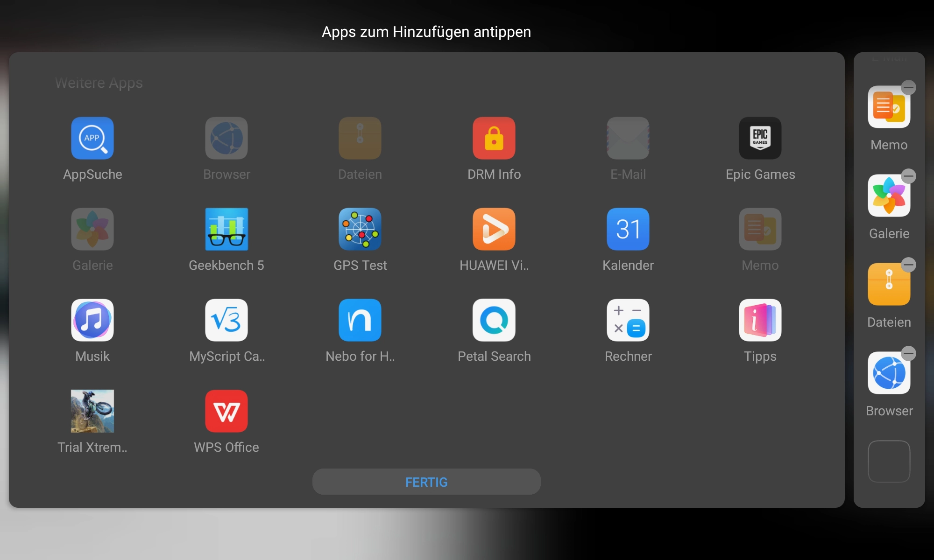
Task: Add HUAWEI Video app
Action: pos(494,229)
